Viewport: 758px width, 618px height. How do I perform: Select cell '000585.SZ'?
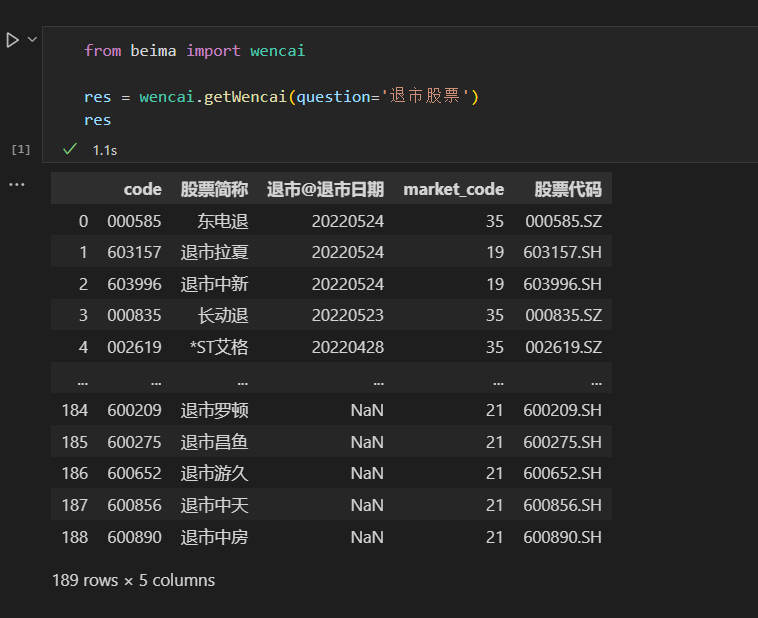click(x=564, y=221)
